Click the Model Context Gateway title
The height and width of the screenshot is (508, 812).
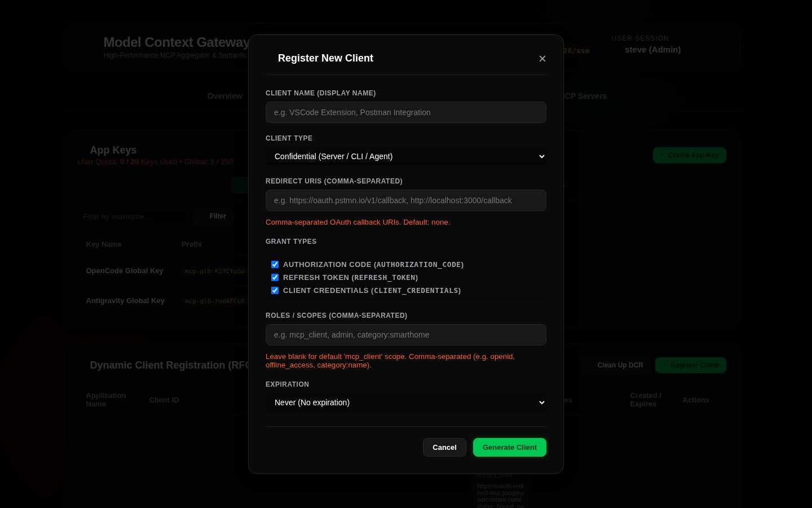pyautogui.click(x=176, y=42)
